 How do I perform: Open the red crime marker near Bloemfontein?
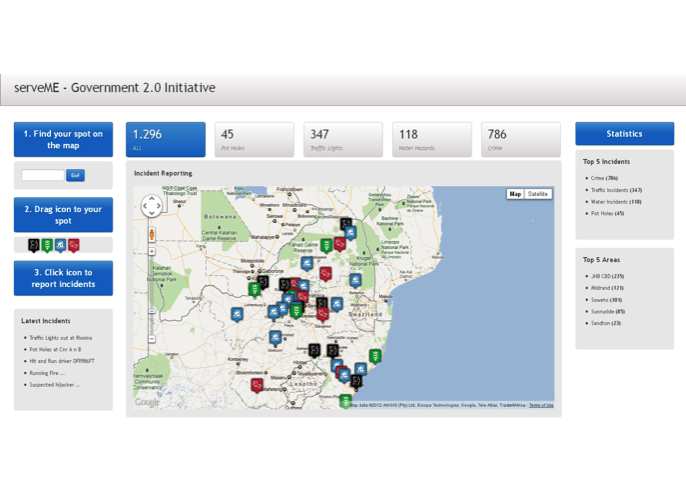257,385
